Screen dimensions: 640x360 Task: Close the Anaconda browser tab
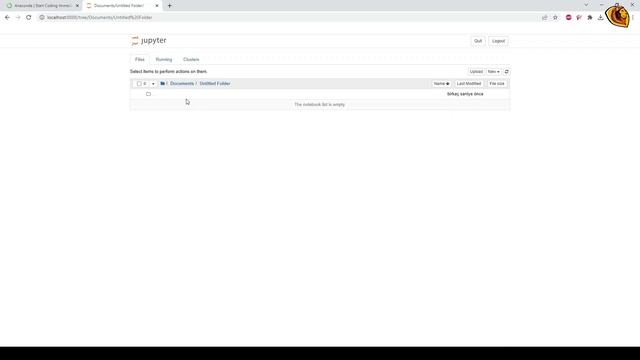[77, 6]
